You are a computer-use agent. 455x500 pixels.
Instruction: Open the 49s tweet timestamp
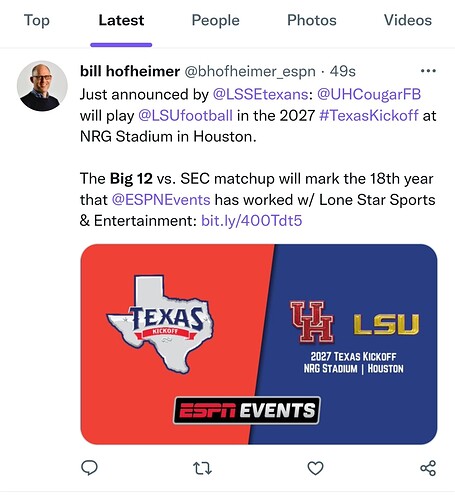(x=343, y=71)
